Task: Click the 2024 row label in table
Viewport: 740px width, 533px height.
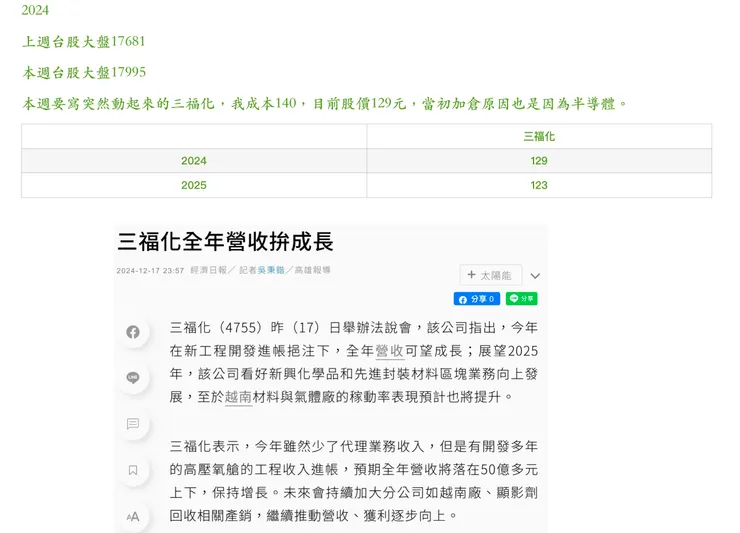Action: [x=194, y=161]
